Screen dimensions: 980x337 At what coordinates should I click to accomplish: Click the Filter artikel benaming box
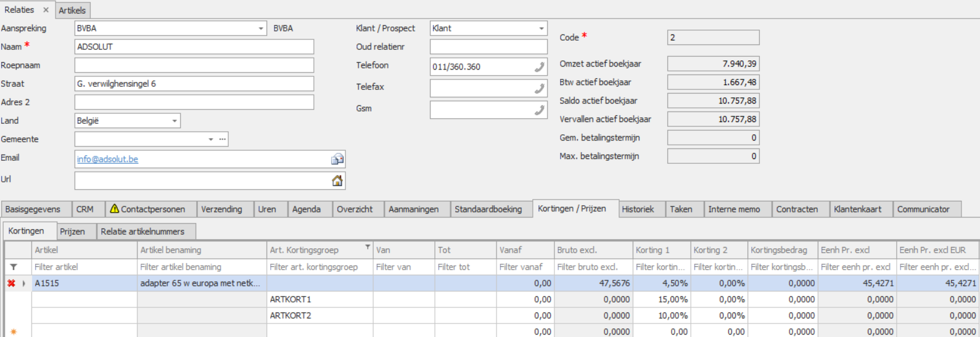pos(202,267)
